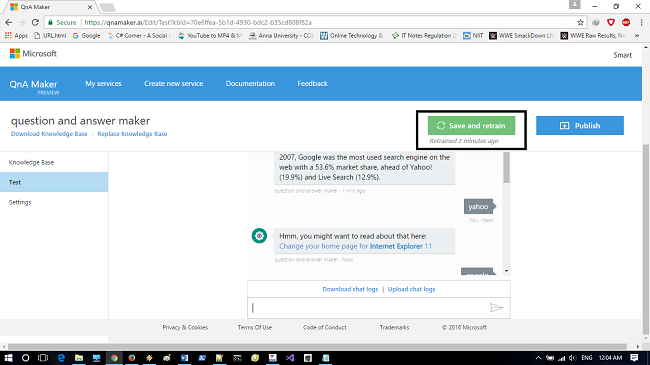
Task: Click the ENG language indicator
Action: (587, 358)
